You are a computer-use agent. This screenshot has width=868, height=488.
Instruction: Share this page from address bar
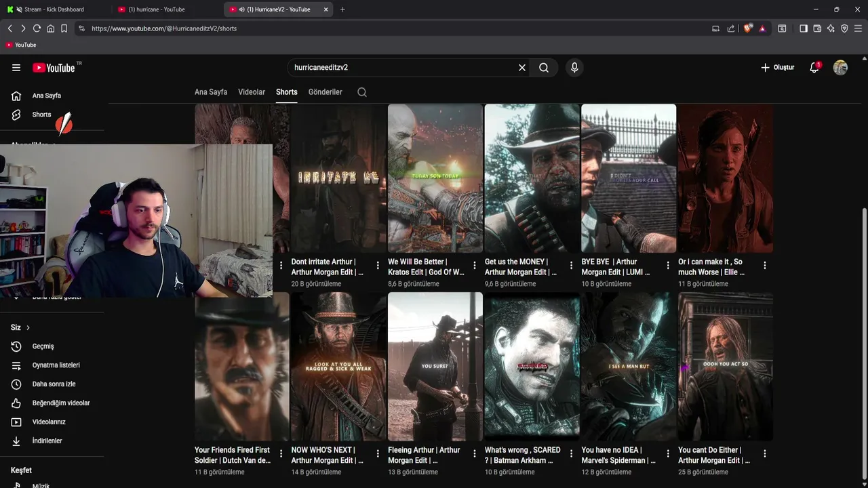coord(731,28)
